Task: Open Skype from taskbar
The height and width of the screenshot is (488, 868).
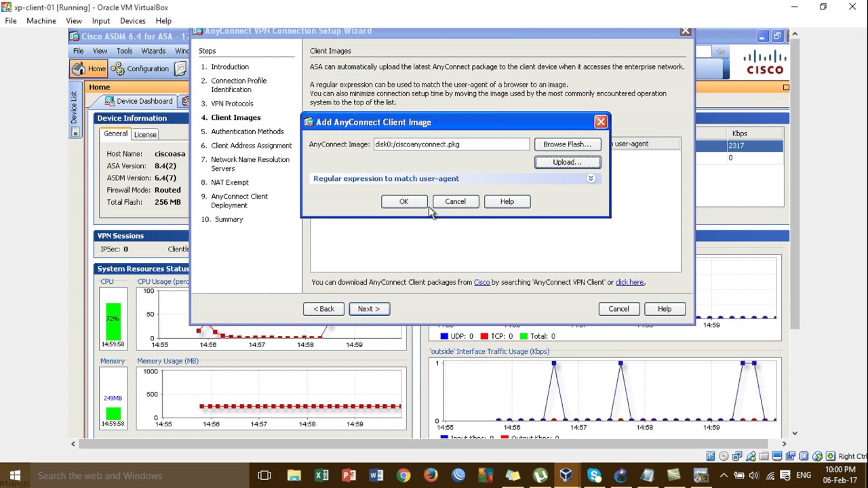Action: [594, 476]
